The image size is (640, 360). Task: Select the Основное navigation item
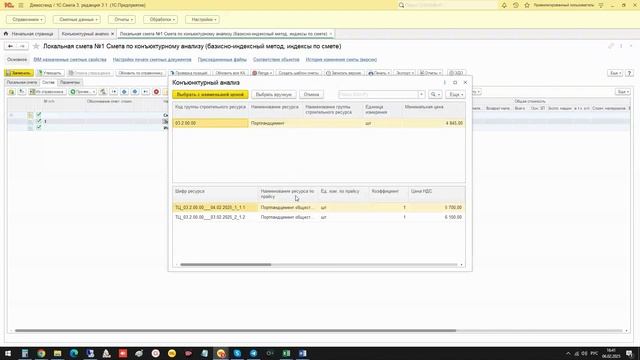point(17,60)
